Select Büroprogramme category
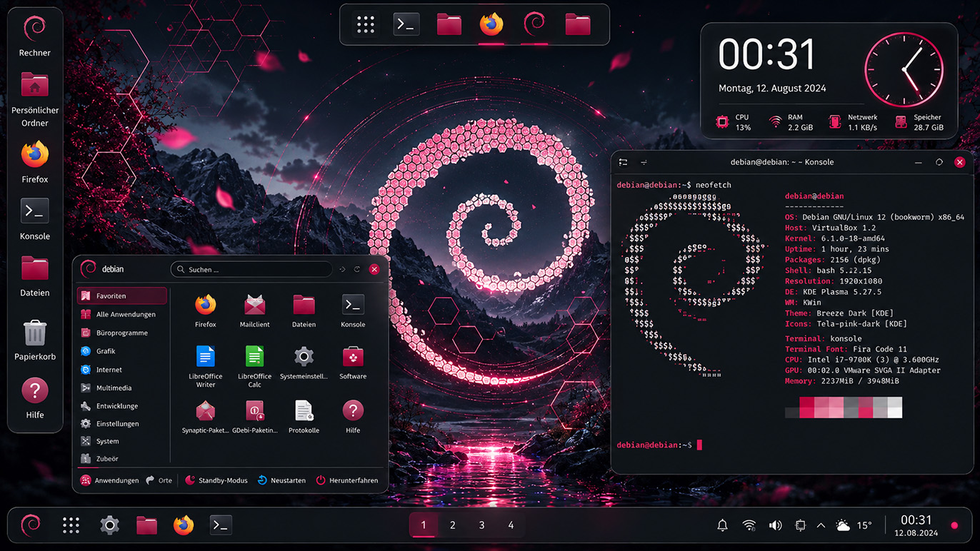The height and width of the screenshot is (551, 980). 122,333
